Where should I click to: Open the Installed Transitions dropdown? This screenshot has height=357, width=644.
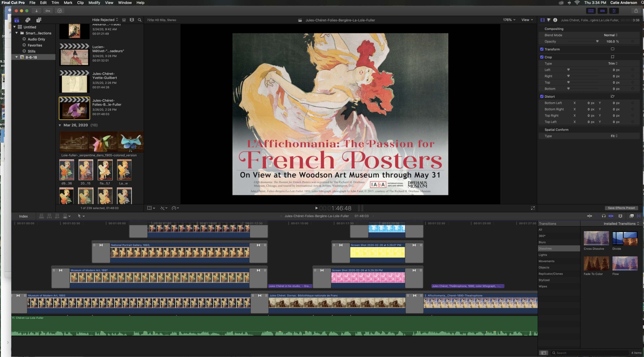(621, 224)
